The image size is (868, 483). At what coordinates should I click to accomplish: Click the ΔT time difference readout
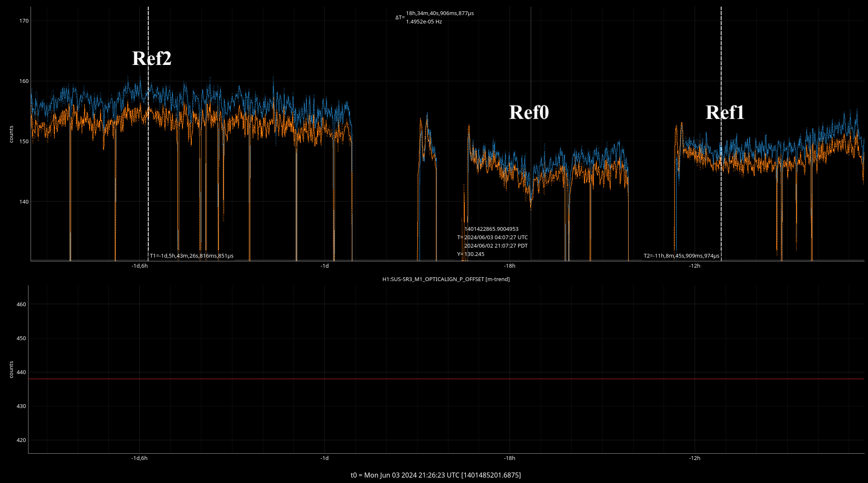[440, 13]
